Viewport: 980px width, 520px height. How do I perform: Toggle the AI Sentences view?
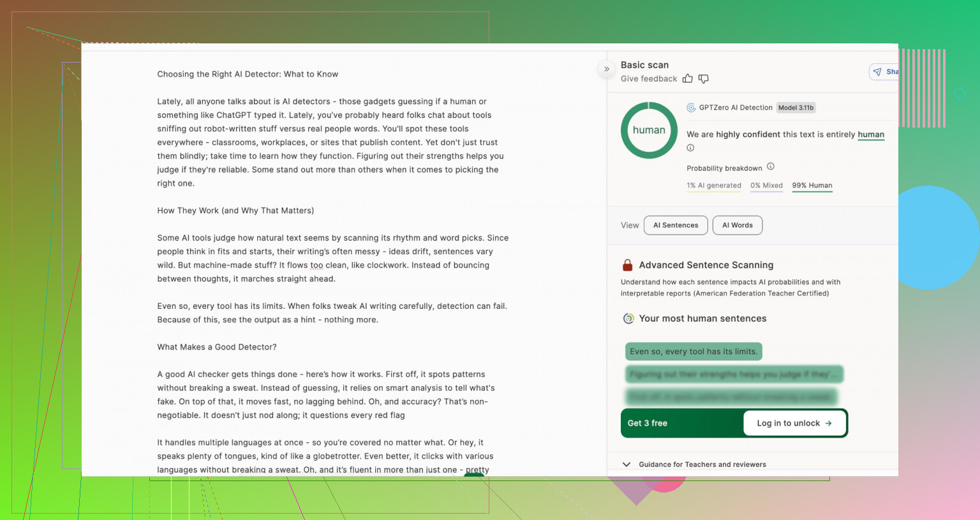tap(676, 225)
